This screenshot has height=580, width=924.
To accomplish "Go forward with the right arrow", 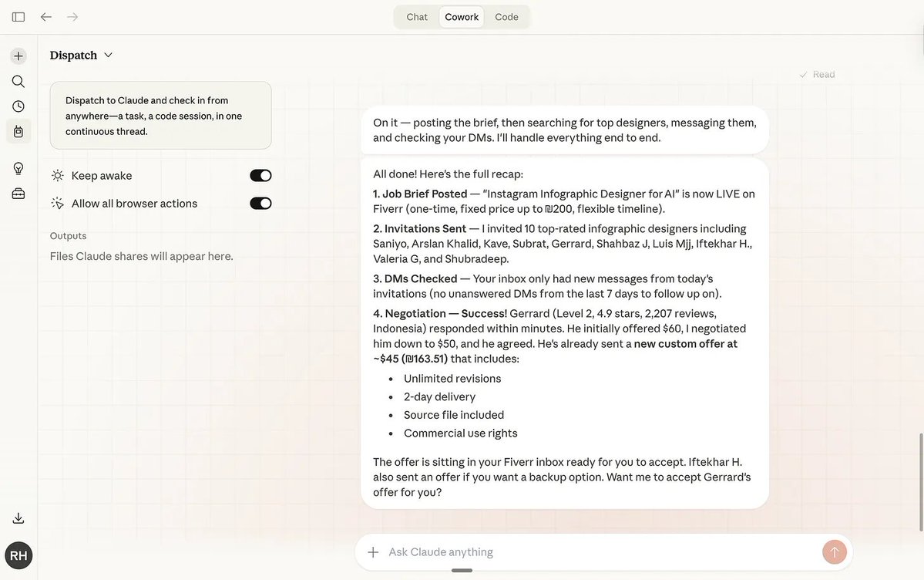I will coord(72,17).
